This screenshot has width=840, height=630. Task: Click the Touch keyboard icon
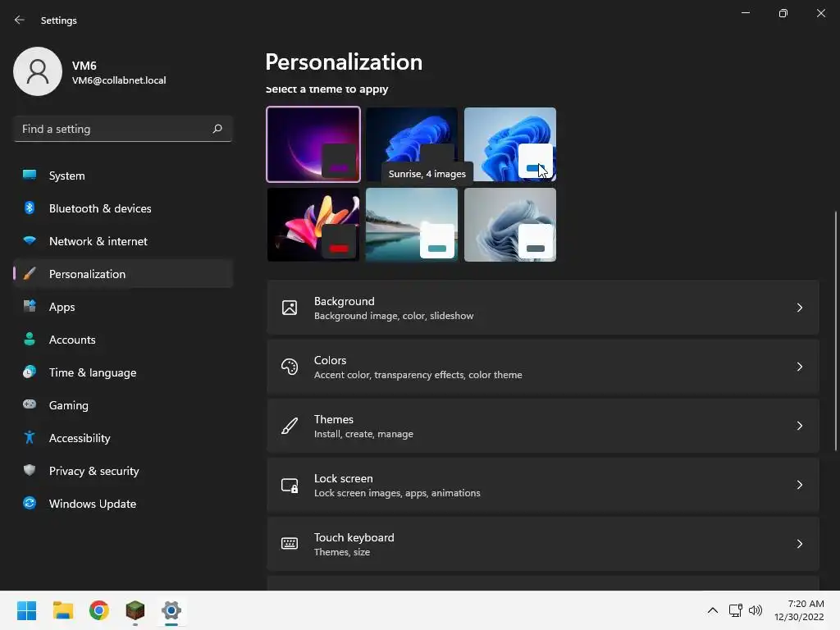click(290, 544)
